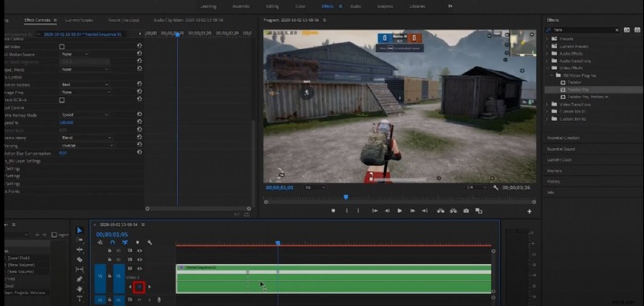Screen dimensions: 644x306
Task: Click next keyframe arrow on Video 1 track
Action: pyautogui.click(x=150, y=287)
